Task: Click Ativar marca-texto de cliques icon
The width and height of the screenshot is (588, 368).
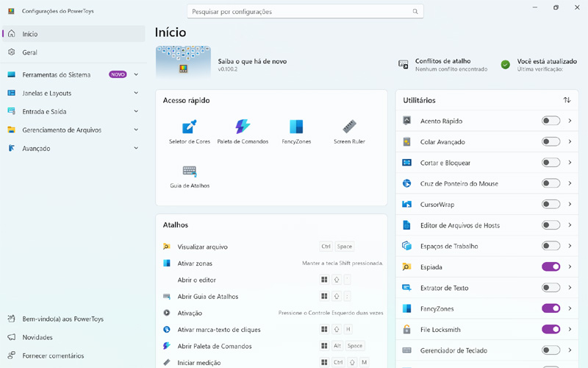Action: (x=167, y=329)
